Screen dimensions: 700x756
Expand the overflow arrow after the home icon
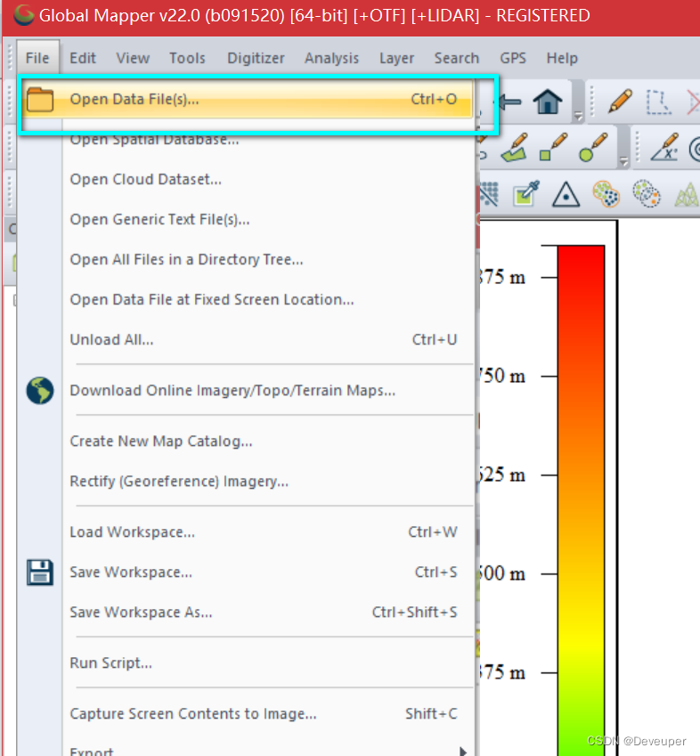tap(579, 116)
